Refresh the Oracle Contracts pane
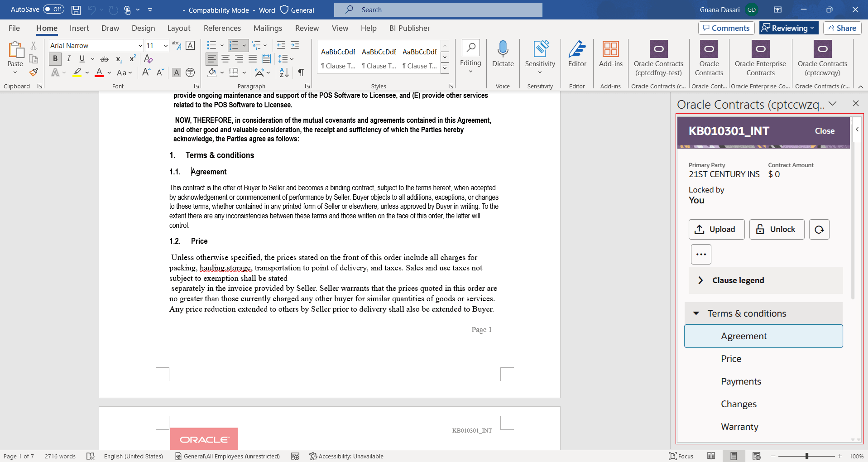 click(x=819, y=229)
